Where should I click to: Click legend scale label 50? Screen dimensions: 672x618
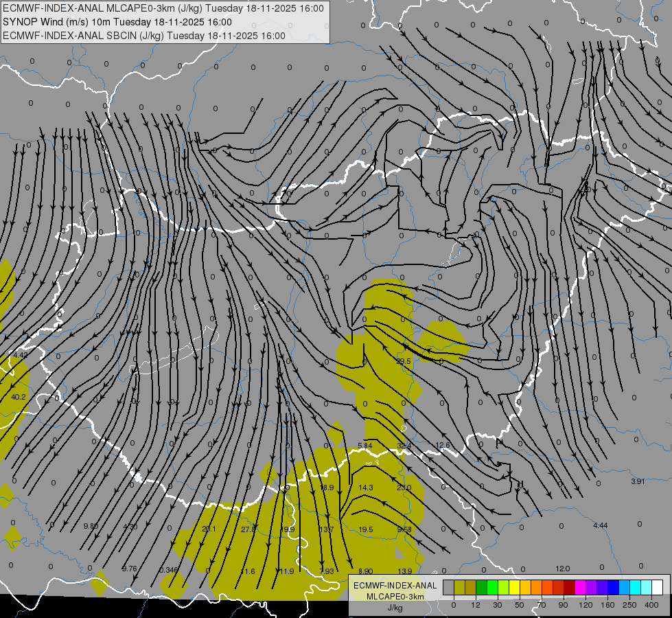[520, 606]
